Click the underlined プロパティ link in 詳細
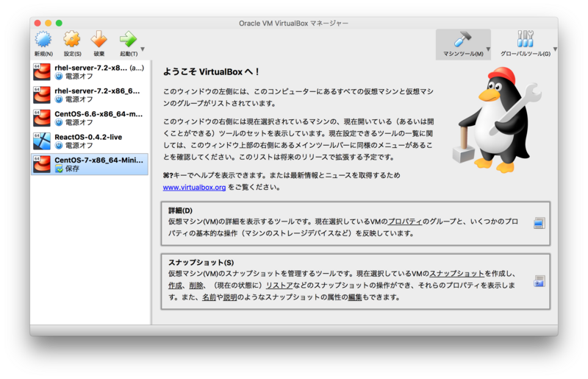Image resolution: width=588 pixels, height=379 pixels. (405, 222)
